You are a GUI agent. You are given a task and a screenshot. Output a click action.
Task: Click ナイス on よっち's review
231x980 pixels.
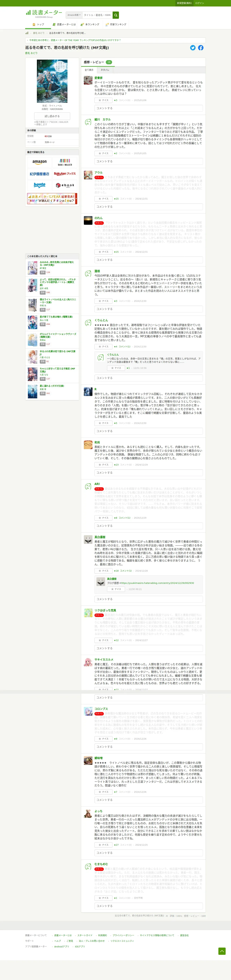103,845
